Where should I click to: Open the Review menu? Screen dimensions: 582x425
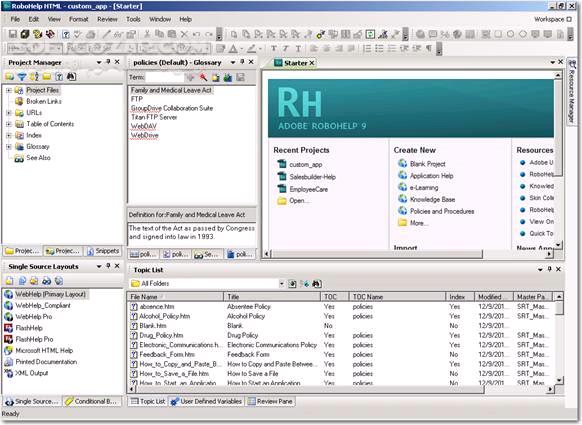(107, 19)
